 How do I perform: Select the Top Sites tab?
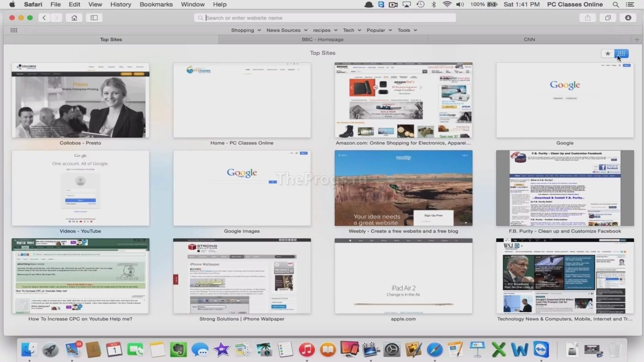(x=111, y=40)
